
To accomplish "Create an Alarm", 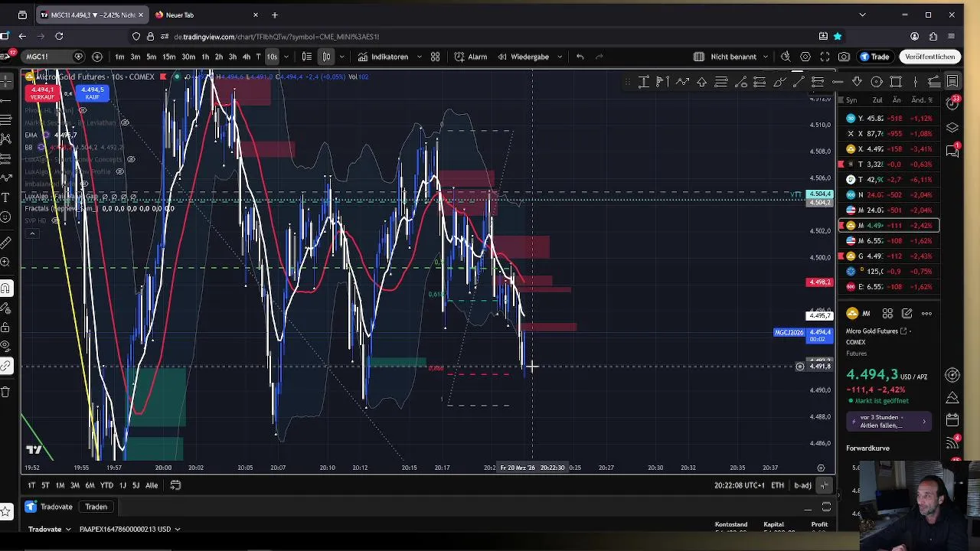I will [470, 57].
